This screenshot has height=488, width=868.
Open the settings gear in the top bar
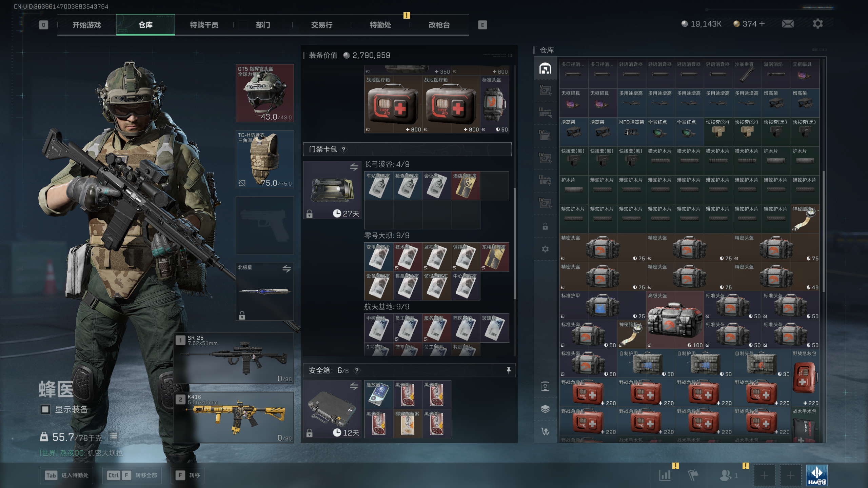tap(817, 24)
